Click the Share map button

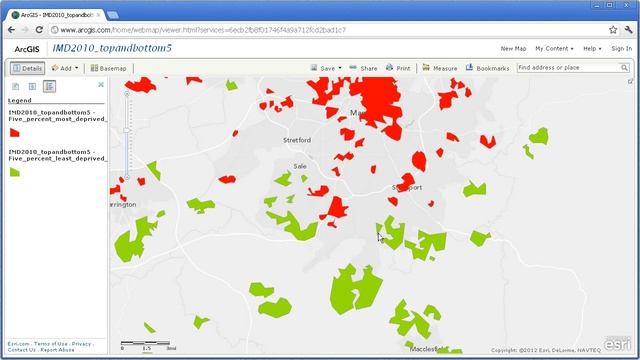click(363, 68)
